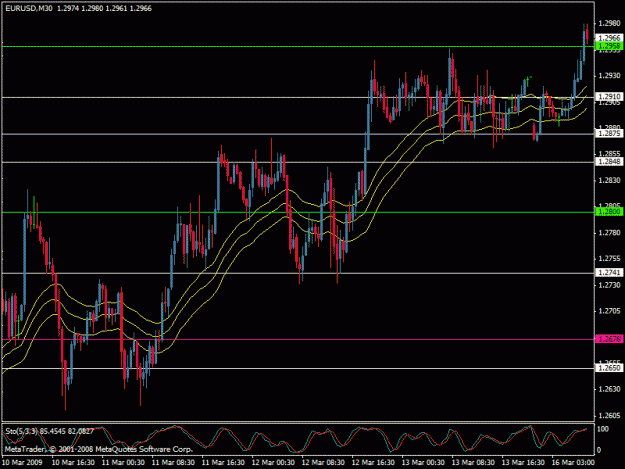
Task: Select the green 1.2958 level label
Action: 609,46
